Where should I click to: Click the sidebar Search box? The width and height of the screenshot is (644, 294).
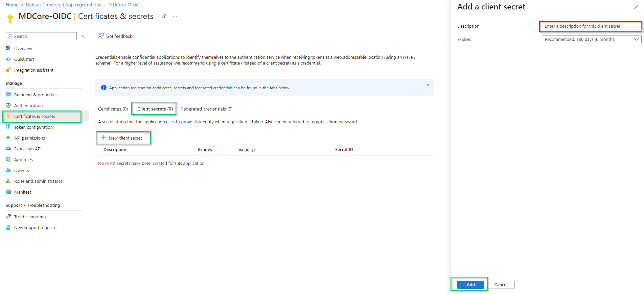click(x=41, y=36)
